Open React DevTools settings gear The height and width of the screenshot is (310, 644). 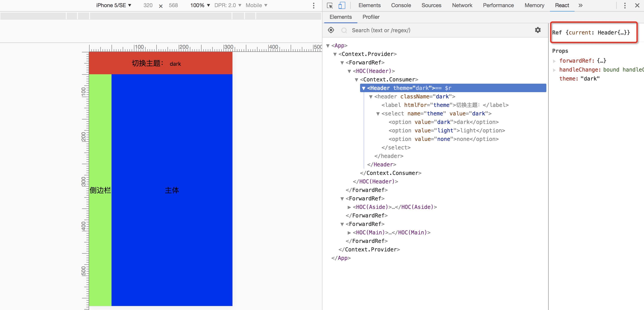[x=537, y=30]
